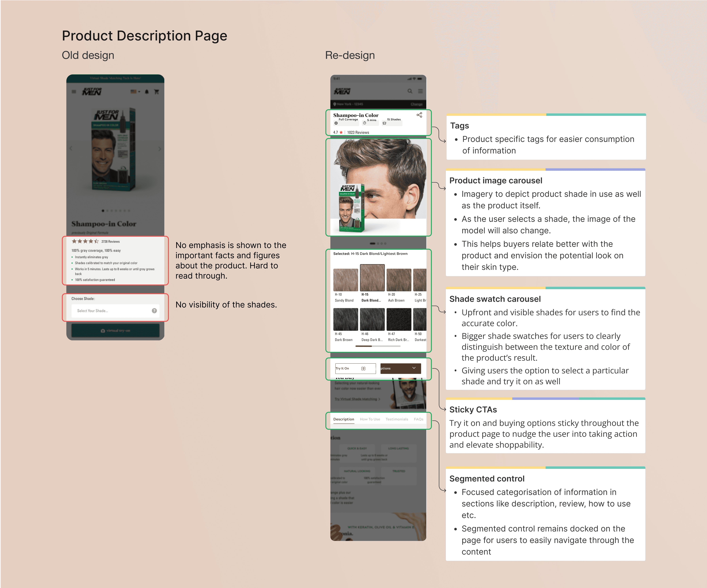Click the red rating star next to 4.7

(x=341, y=133)
